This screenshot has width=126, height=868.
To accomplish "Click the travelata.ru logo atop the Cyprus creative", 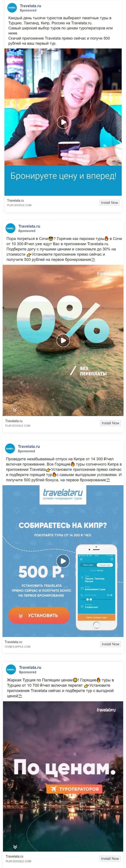I will tap(63, 495).
